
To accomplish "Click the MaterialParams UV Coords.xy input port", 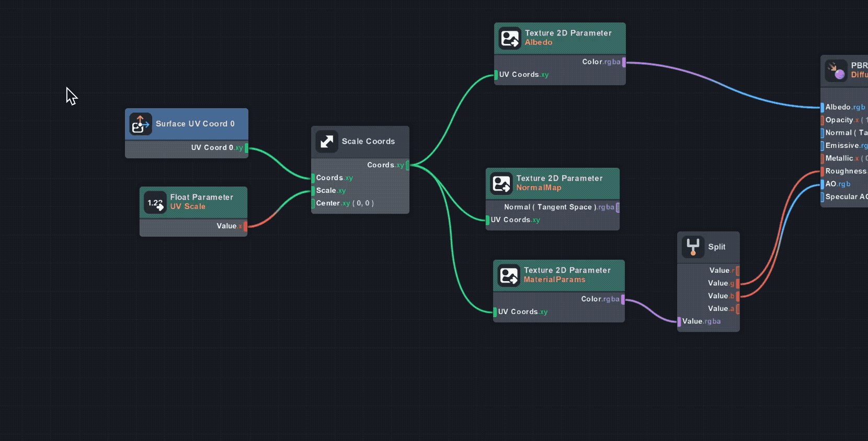I will coord(495,312).
